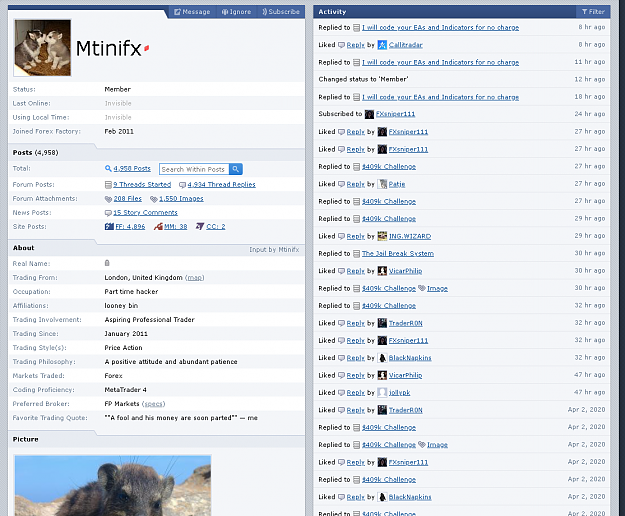Open the 11 hr ago 'I will code your EAs' thread
625x516 pixels.
440,62
